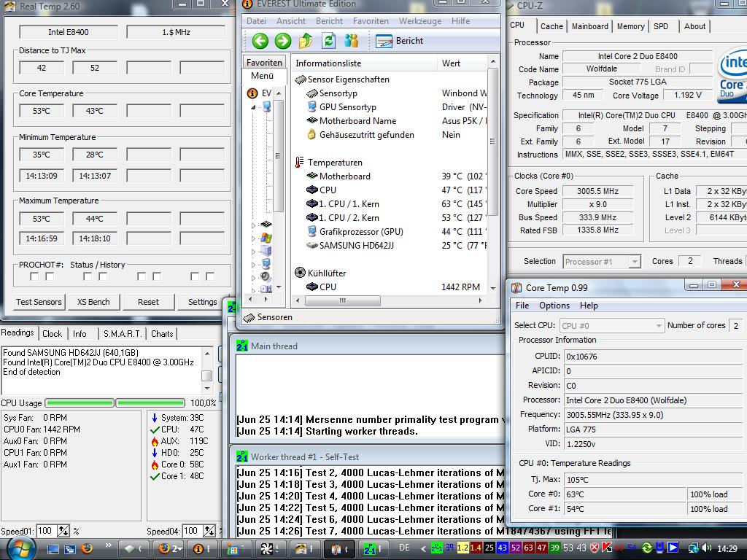The height and width of the screenshot is (560, 747).
Task: Click SpeedFan fan taskbar button
Action: pos(270,548)
